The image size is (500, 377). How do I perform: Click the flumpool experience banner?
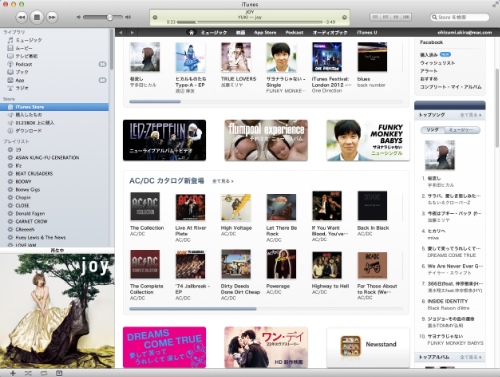tap(266, 140)
